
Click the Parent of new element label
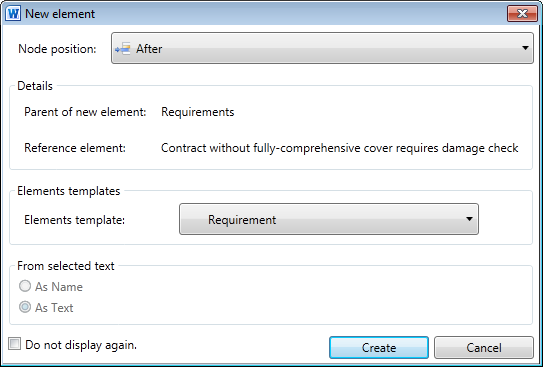pos(85,112)
